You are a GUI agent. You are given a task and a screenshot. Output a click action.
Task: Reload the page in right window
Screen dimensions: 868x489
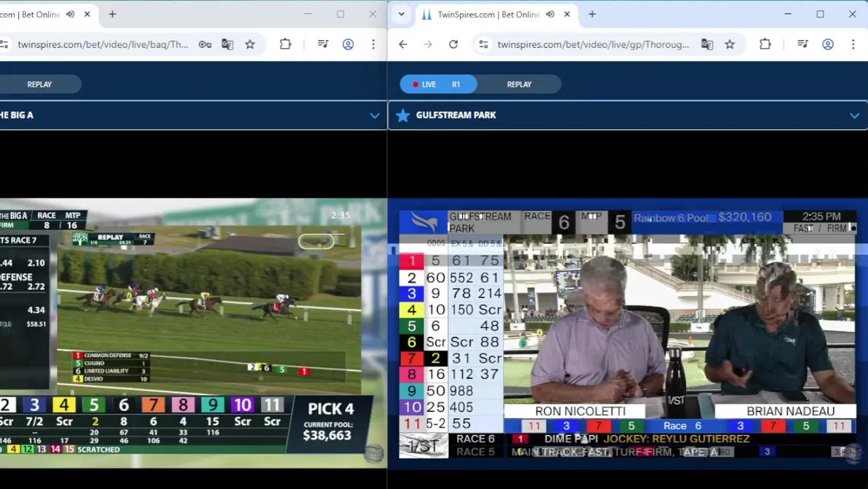453,44
